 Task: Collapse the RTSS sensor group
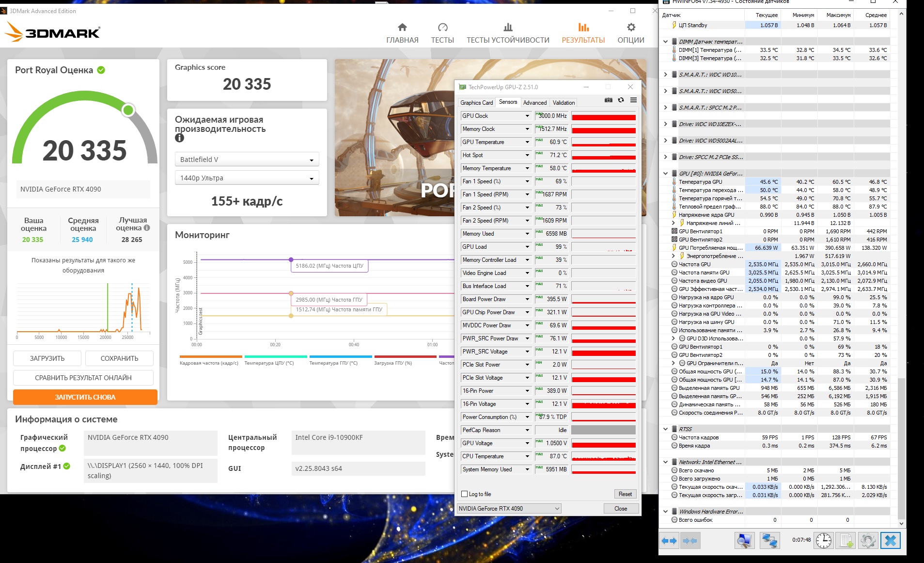(666, 429)
